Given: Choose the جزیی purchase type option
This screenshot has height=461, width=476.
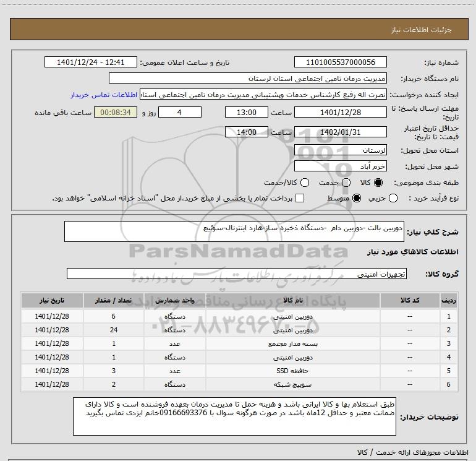Looking at the screenshot, I should 393,198.
